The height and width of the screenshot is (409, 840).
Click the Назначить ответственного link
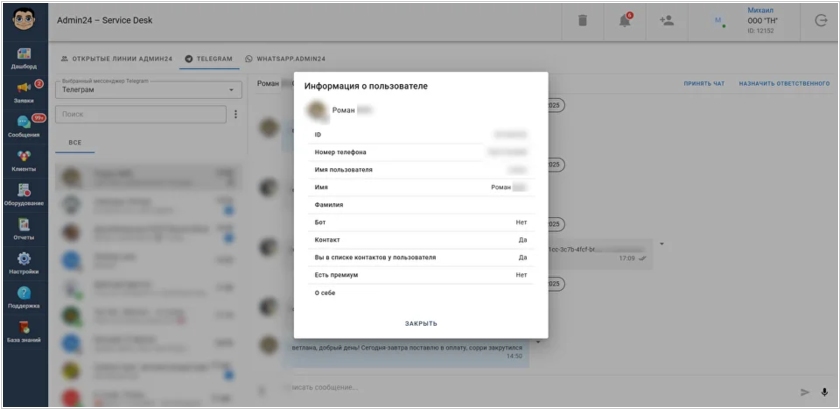(x=784, y=84)
